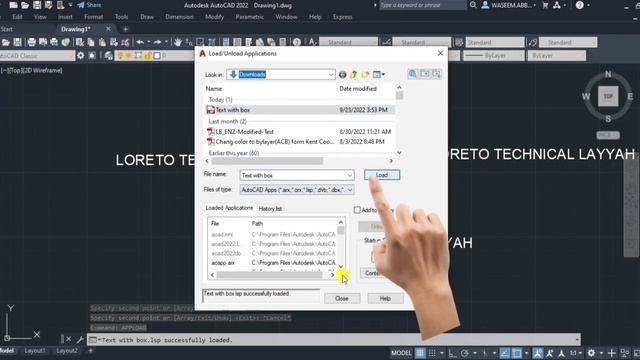Open the File name dropdown arrow
640x360 pixels.
pos(350,175)
